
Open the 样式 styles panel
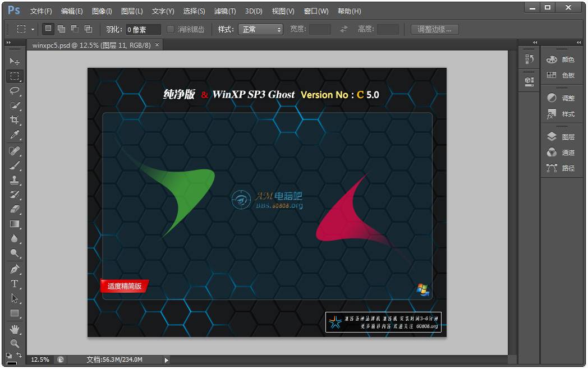[561, 114]
